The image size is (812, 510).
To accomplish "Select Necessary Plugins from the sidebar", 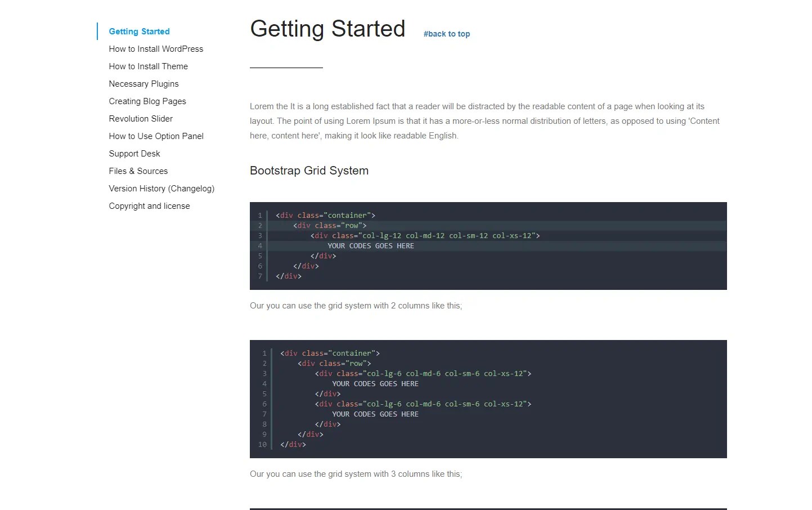I will 143,84.
